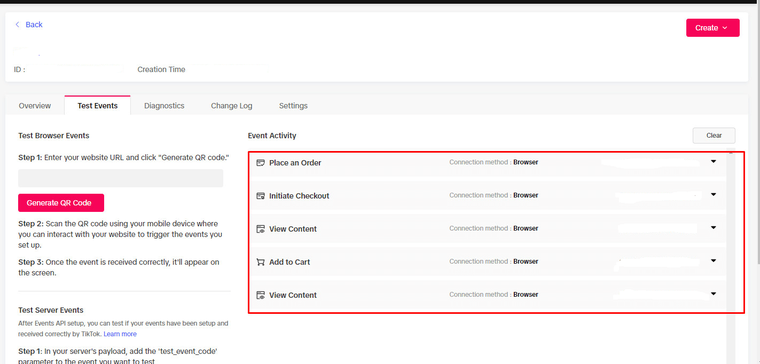760x364 pixels.
Task: Open the Learn more link
Action: (120, 334)
